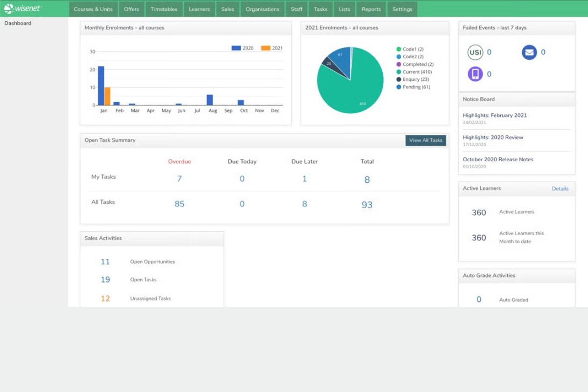Click the USI failed events count
Viewport: 588px width, 392px height.
pyautogui.click(x=489, y=52)
